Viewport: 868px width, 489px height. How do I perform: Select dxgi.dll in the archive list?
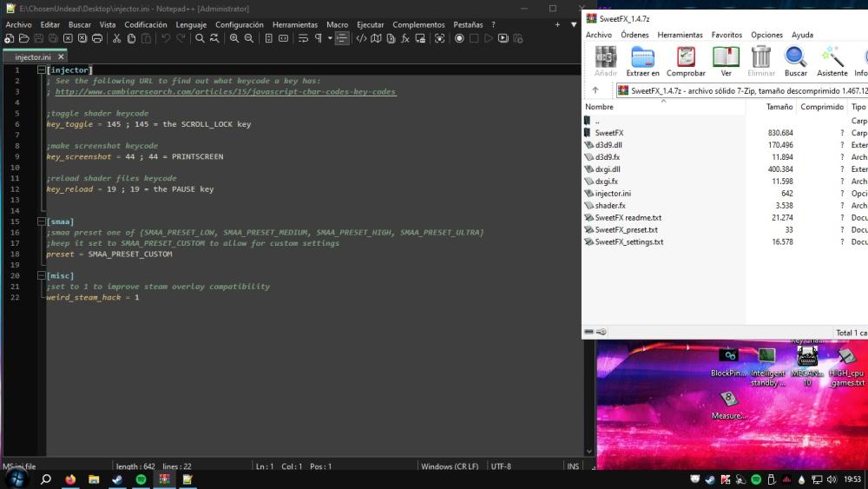click(608, 169)
